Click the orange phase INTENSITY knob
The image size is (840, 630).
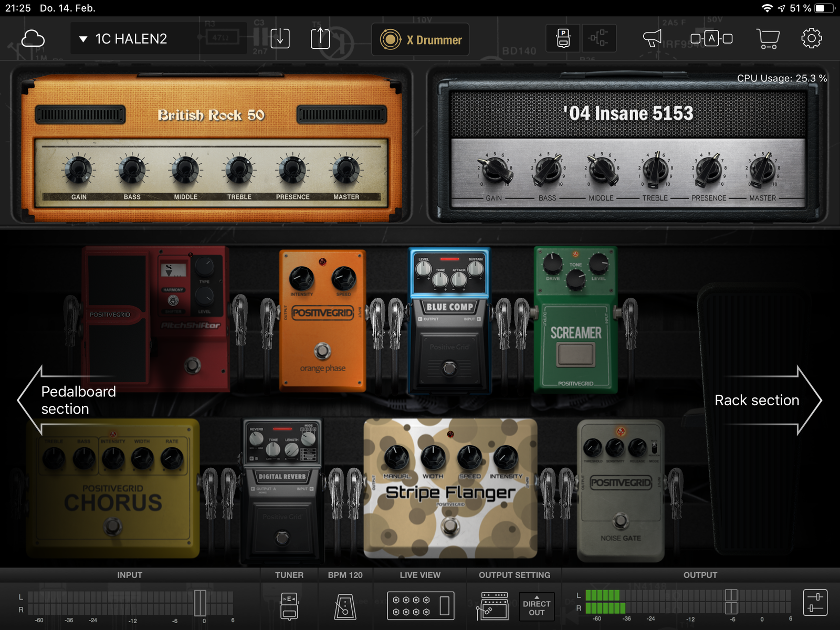pyautogui.click(x=302, y=278)
